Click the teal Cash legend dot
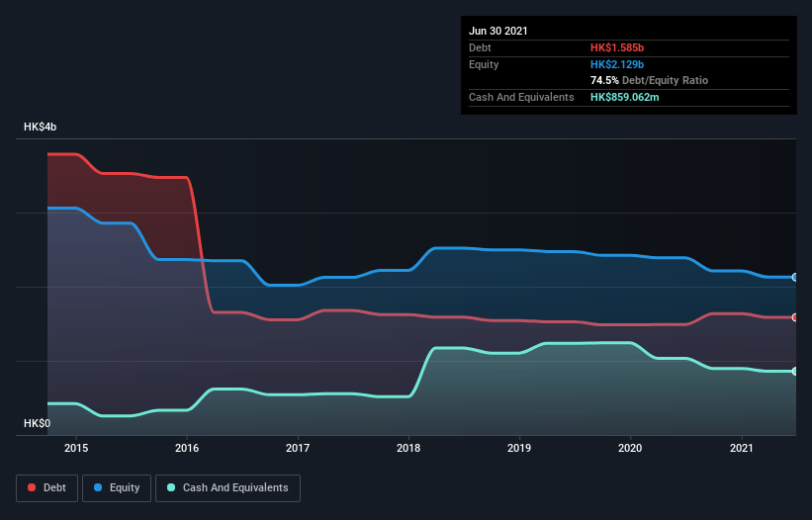 (171, 487)
